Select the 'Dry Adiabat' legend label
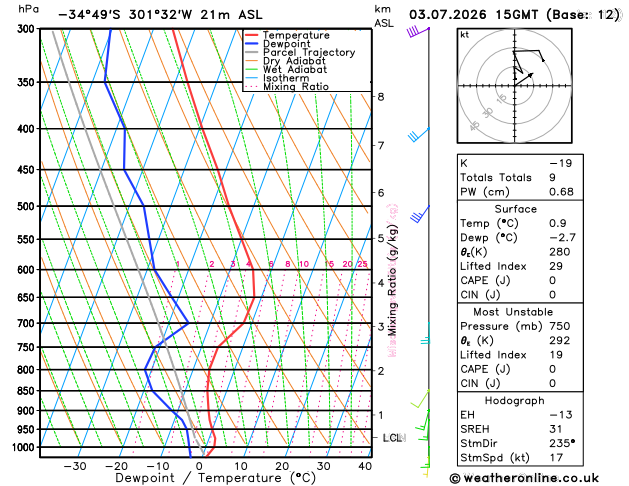 click(x=294, y=61)
